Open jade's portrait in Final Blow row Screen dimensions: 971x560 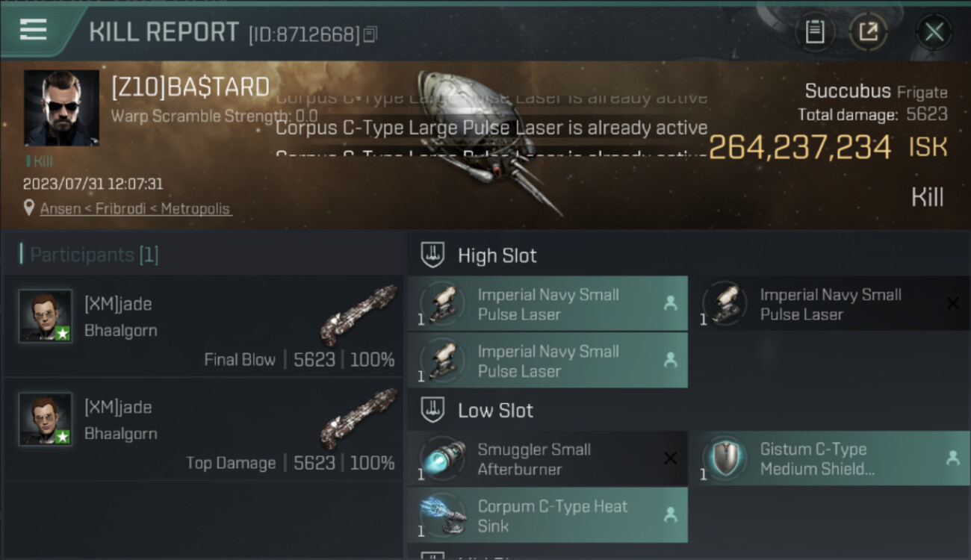click(x=46, y=316)
